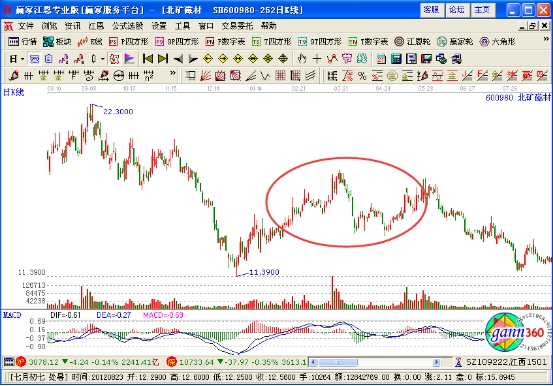
Task: Select the P数字表 tool
Action: [x=225, y=42]
